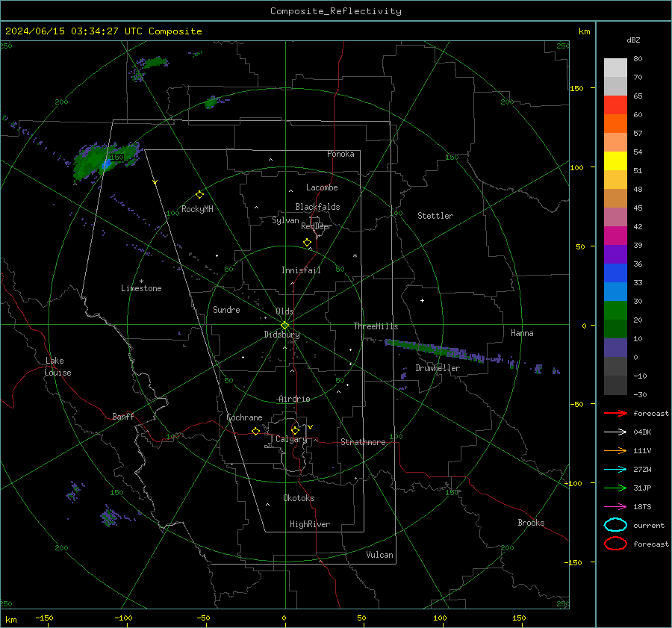Click the white cross marker west of Hanna
This screenshot has height=628, width=672.
[422, 300]
